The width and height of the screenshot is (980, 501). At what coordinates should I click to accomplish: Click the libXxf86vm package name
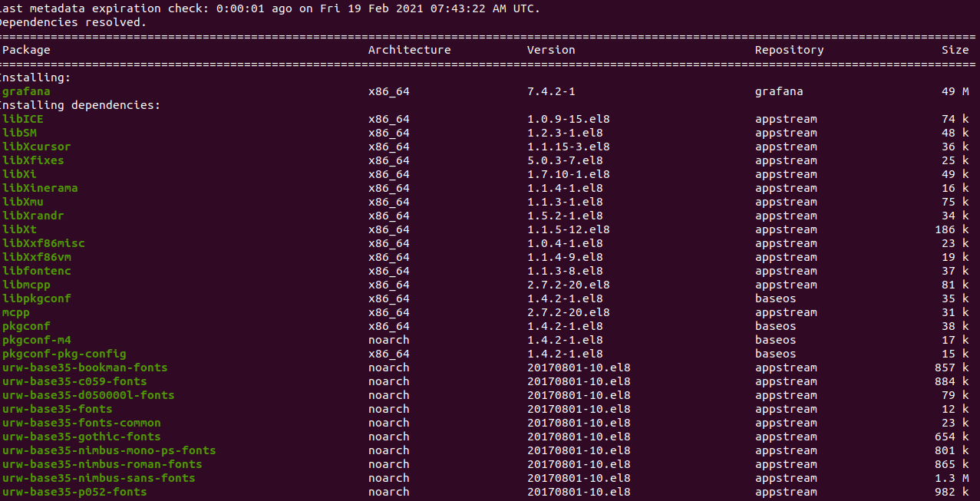[x=36, y=257]
